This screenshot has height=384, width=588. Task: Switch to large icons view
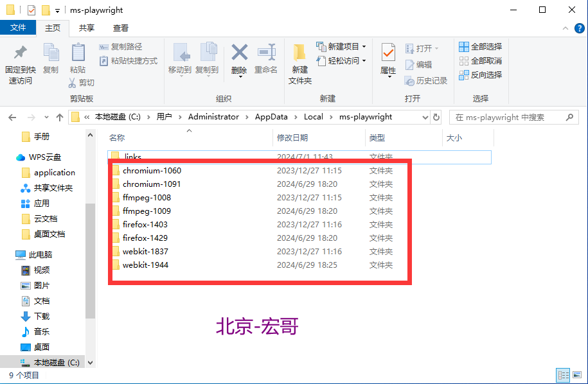tap(578, 375)
